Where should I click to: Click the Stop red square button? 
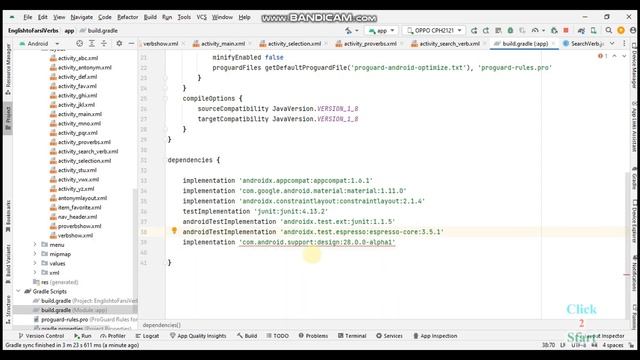pyautogui.click(x=566, y=31)
